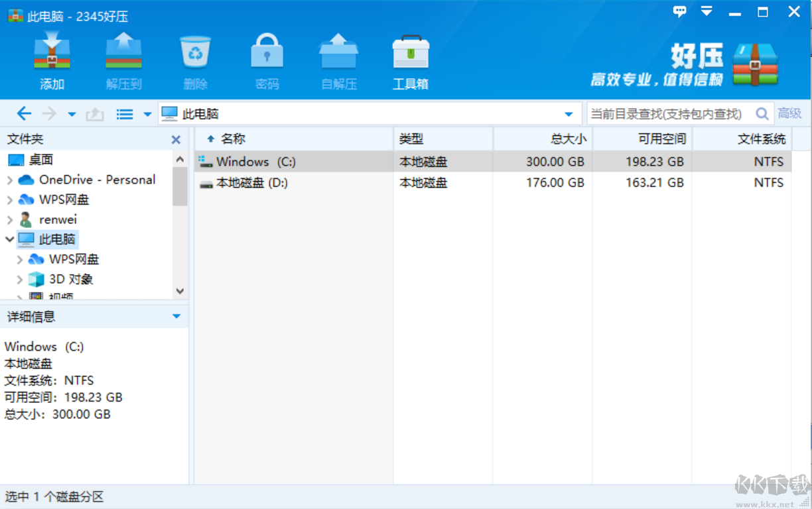
Task: Click the 删除 (Delete) recycle bin icon
Action: 195,52
